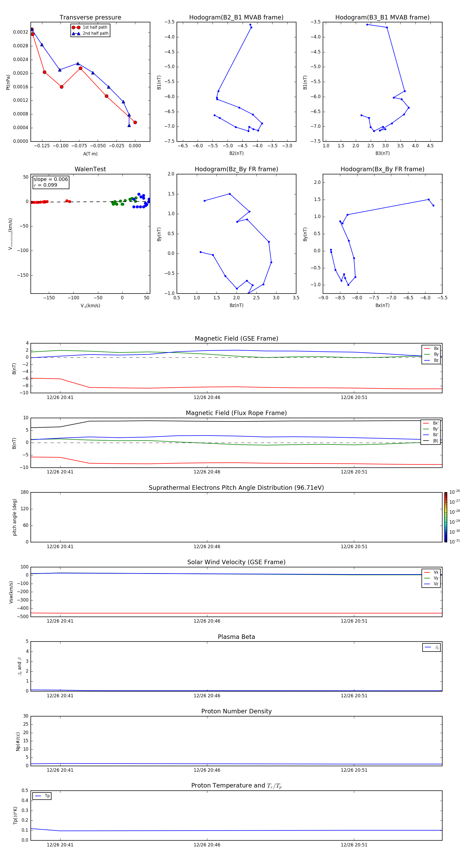
Task: Click the "A(T·m)" x-axis label
Action: pos(90,154)
